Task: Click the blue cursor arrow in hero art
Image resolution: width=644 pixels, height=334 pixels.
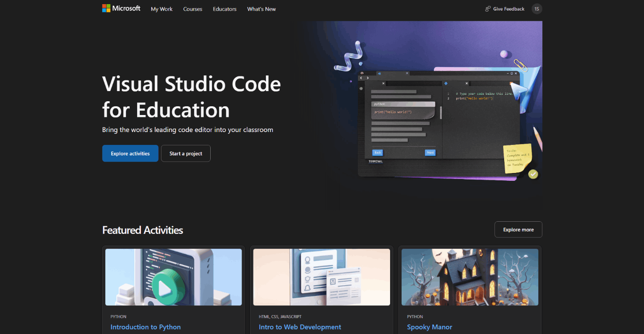Action: 518,90
